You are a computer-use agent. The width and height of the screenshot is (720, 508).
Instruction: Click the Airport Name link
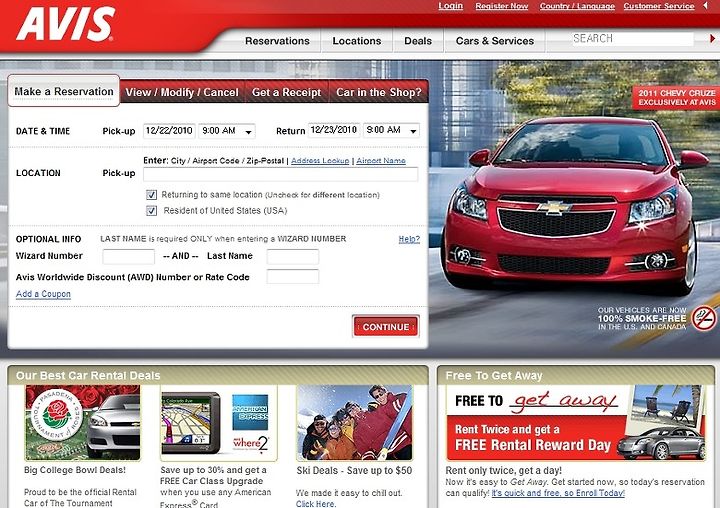[381, 161]
